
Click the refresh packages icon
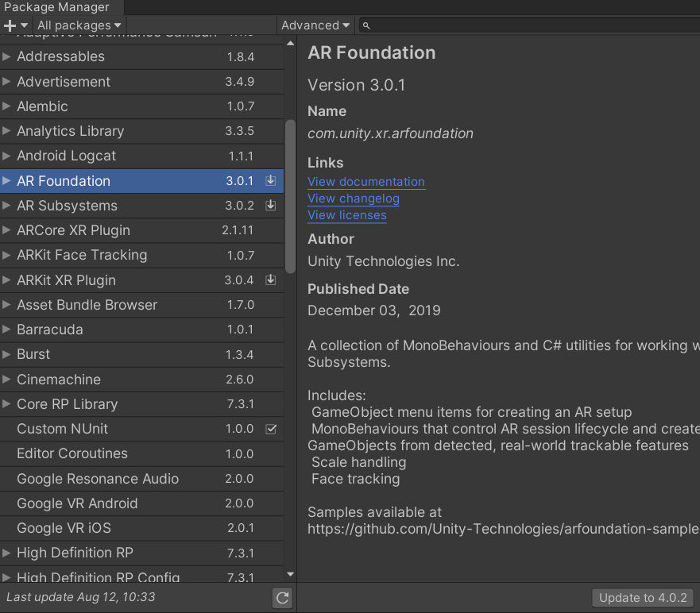pos(282,598)
